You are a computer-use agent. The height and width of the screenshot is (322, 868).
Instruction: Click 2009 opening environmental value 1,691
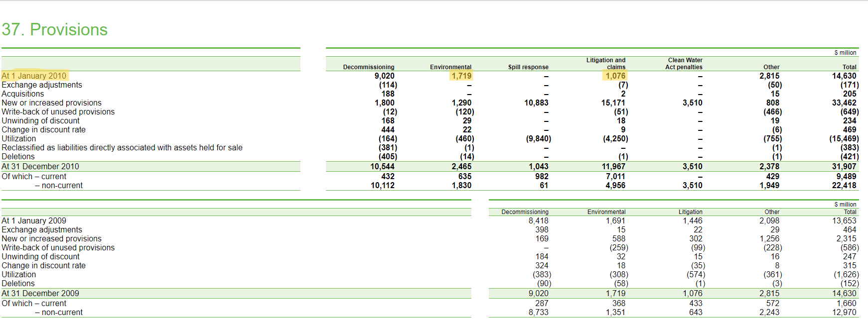click(x=615, y=220)
